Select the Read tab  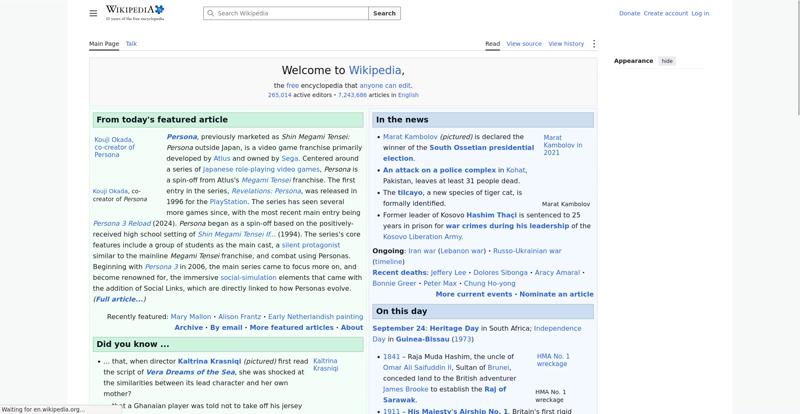coord(492,44)
